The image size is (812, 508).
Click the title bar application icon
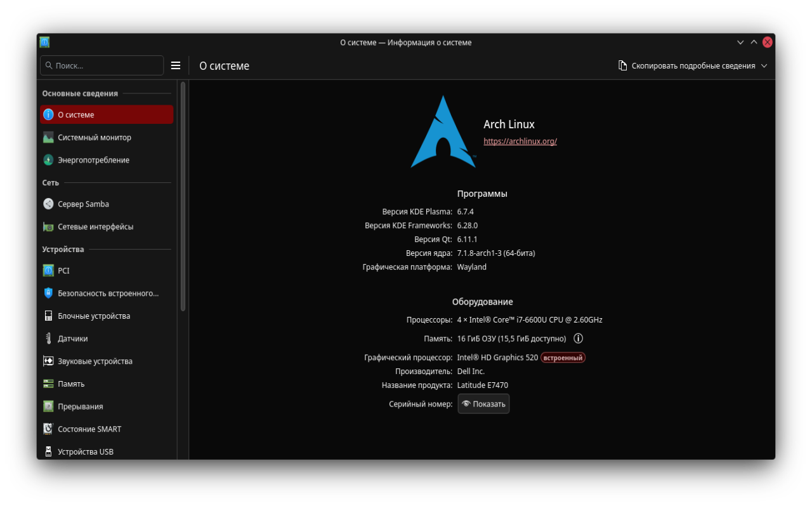44,43
